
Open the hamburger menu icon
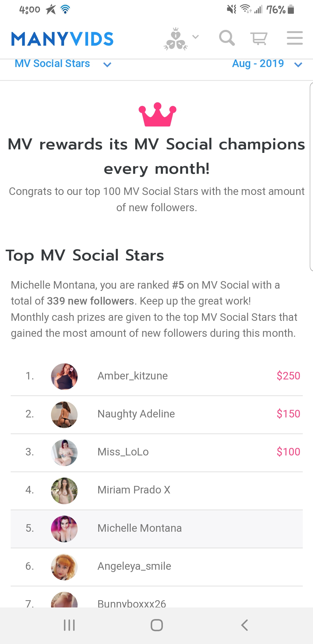coord(295,38)
